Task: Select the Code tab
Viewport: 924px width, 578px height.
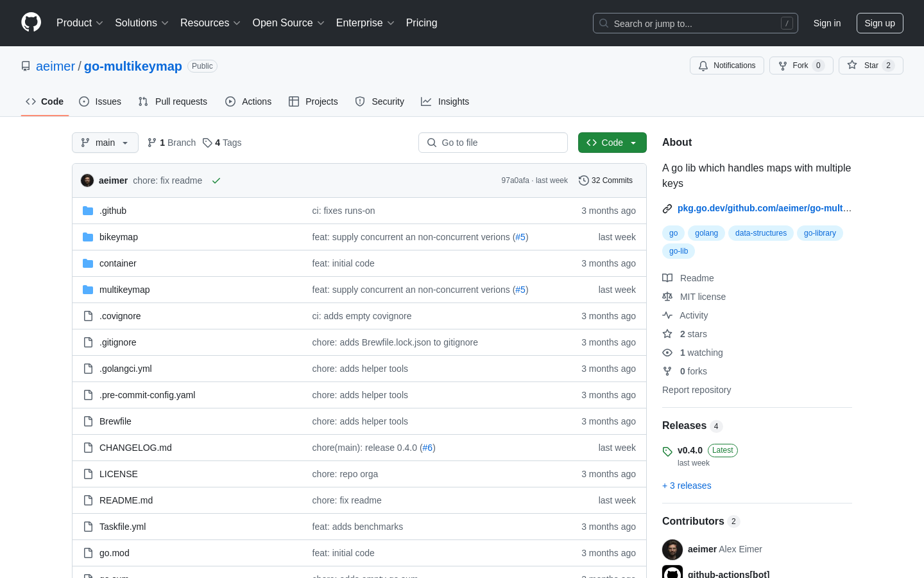Action: [x=45, y=101]
